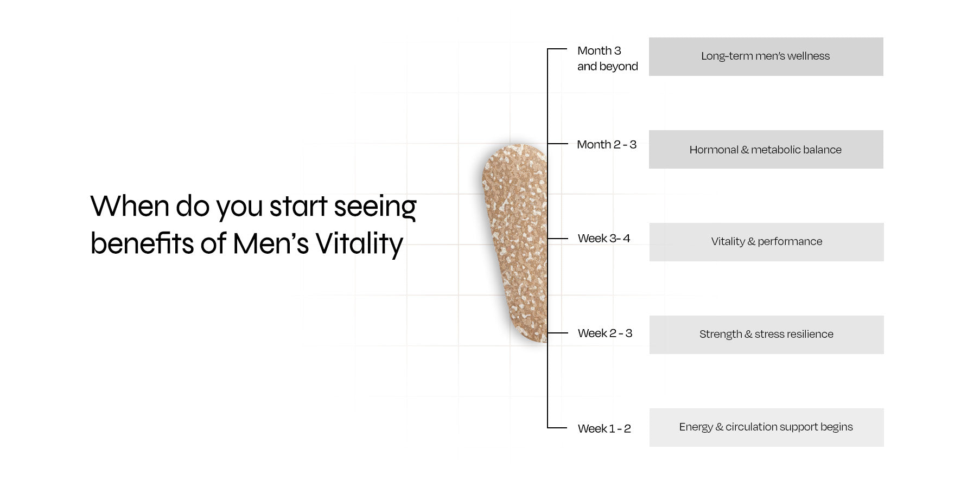Click the 'Week 1 - 2' timeline label
Image resolution: width=980 pixels, height=488 pixels.
tap(604, 429)
